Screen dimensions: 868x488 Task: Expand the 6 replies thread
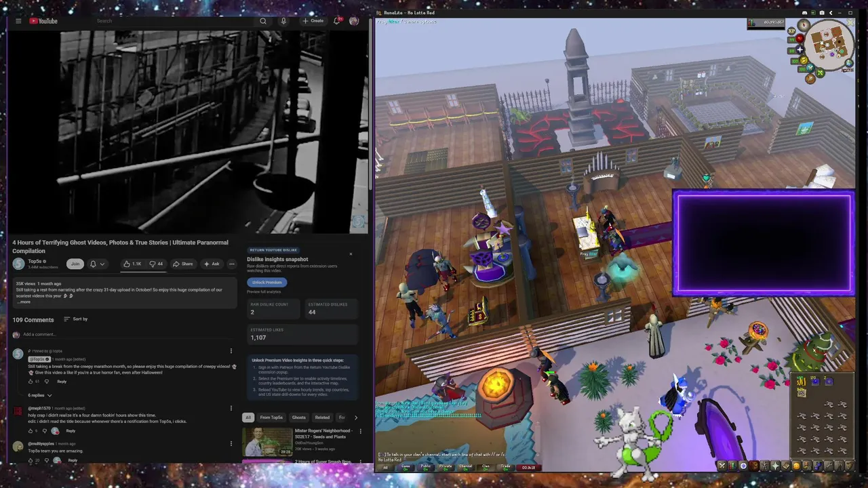click(x=39, y=395)
